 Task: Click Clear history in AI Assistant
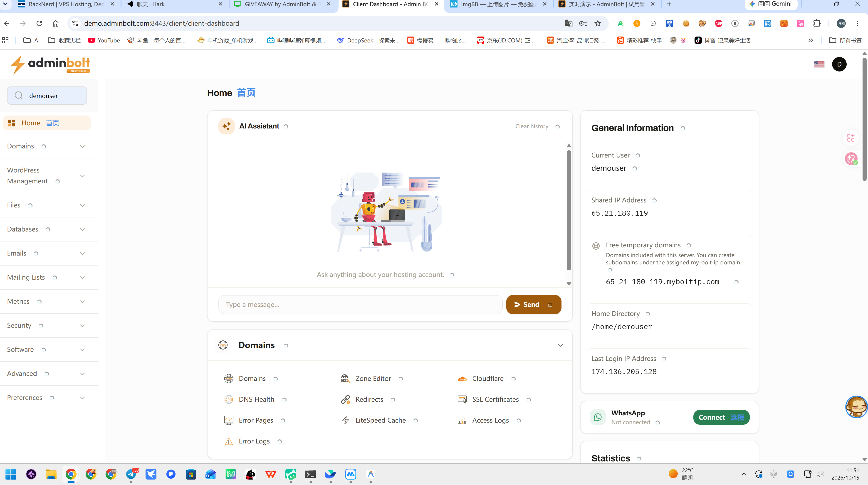click(x=532, y=126)
